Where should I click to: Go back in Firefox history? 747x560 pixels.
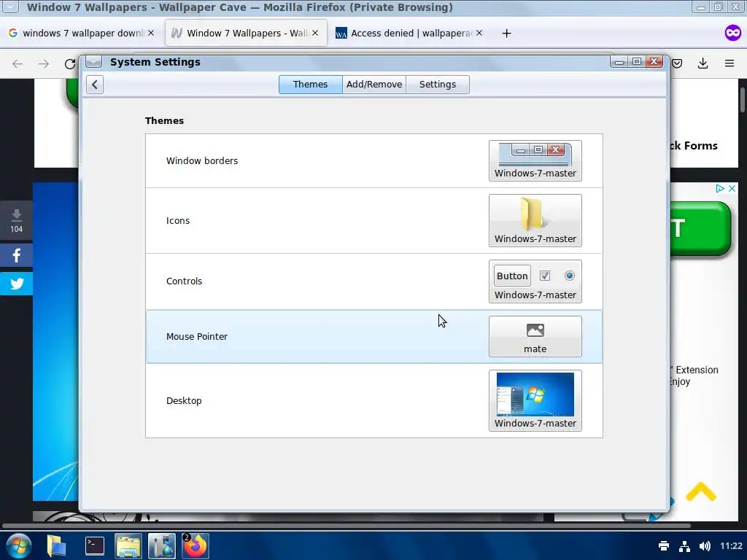click(18, 64)
